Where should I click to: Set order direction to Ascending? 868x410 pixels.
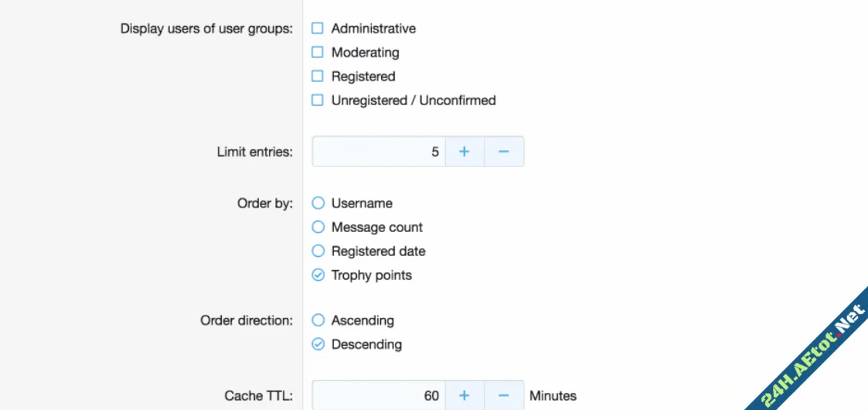pyautogui.click(x=318, y=320)
